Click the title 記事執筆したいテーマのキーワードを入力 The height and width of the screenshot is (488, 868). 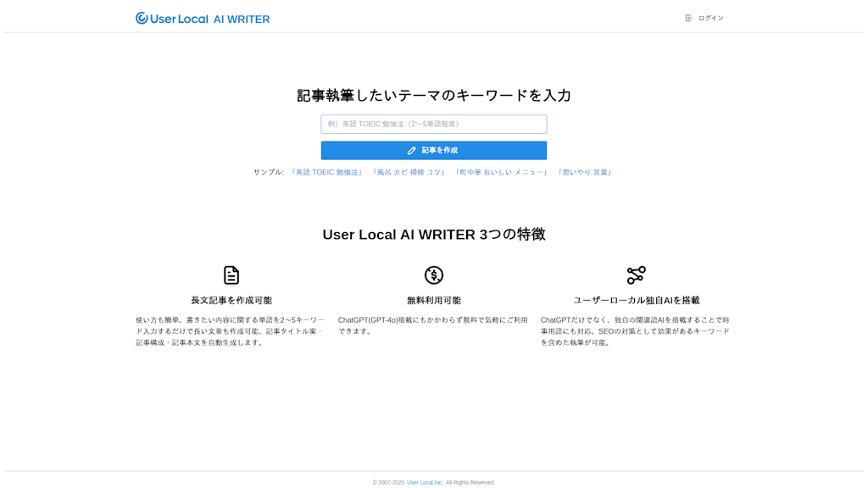coord(434,95)
